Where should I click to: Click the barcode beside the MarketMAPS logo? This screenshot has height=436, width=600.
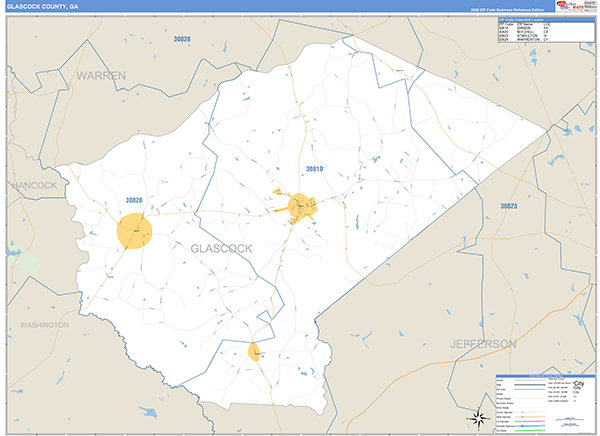pyautogui.click(x=589, y=6)
